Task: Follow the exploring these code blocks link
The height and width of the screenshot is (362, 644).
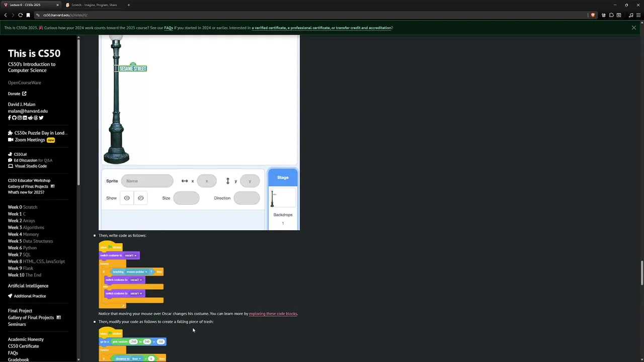Action: 273,314
